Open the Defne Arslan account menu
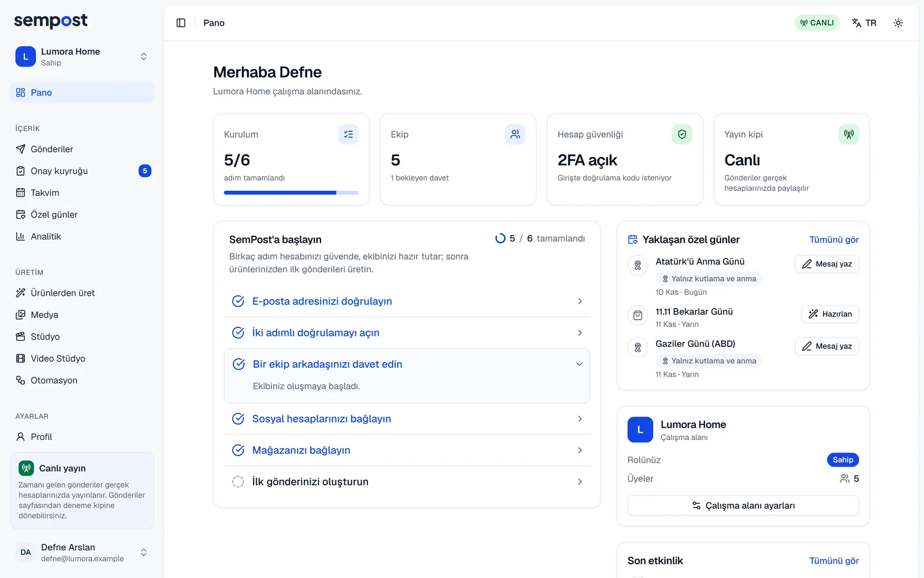The height and width of the screenshot is (578, 924). pos(82,553)
